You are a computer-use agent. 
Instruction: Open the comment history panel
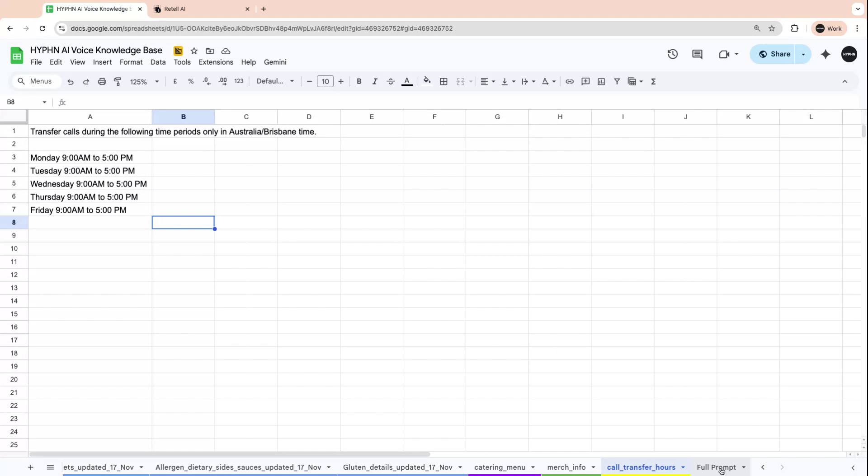[x=697, y=54]
